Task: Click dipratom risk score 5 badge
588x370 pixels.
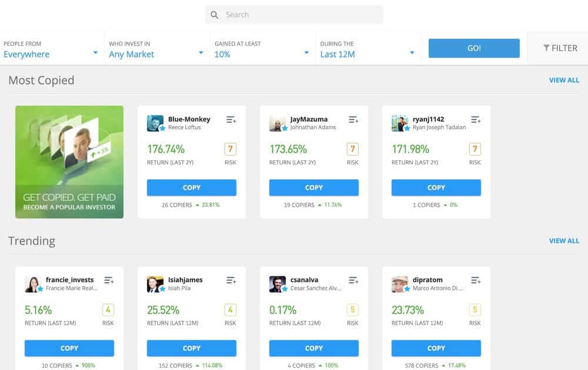Action: [475, 310]
